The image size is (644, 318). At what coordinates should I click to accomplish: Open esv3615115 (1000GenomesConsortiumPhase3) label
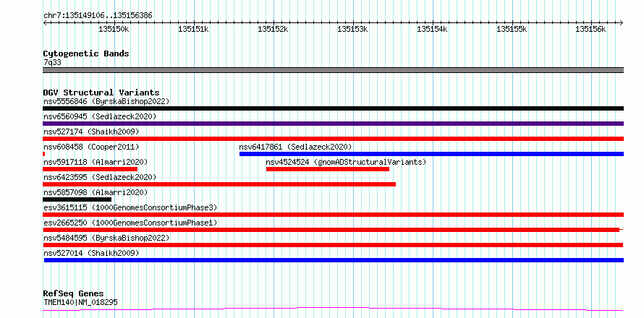coord(130,207)
